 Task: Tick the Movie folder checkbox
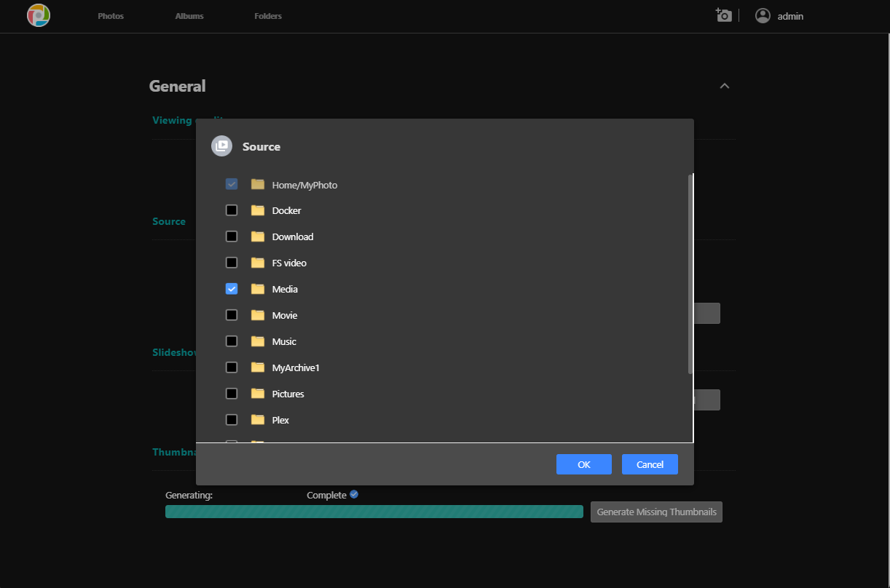click(232, 315)
